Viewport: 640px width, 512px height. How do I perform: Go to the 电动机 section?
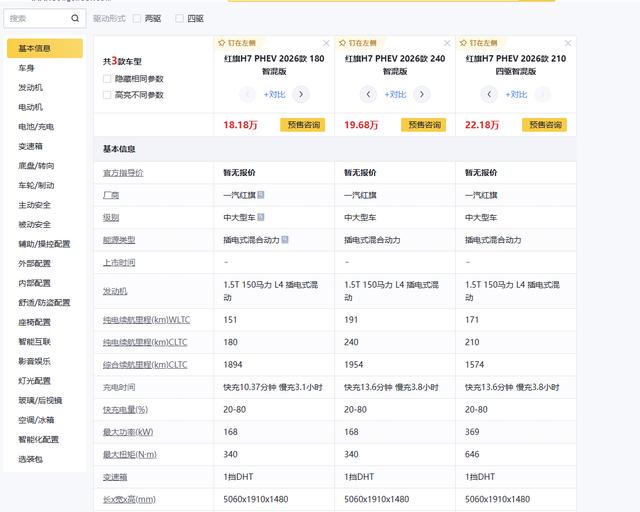pos(30,107)
